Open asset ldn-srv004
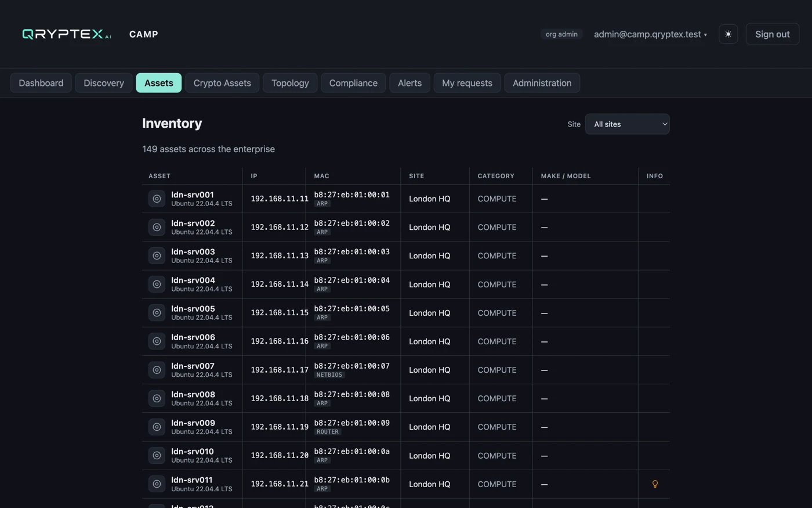Screen dimensions: 812x508 tap(193, 280)
